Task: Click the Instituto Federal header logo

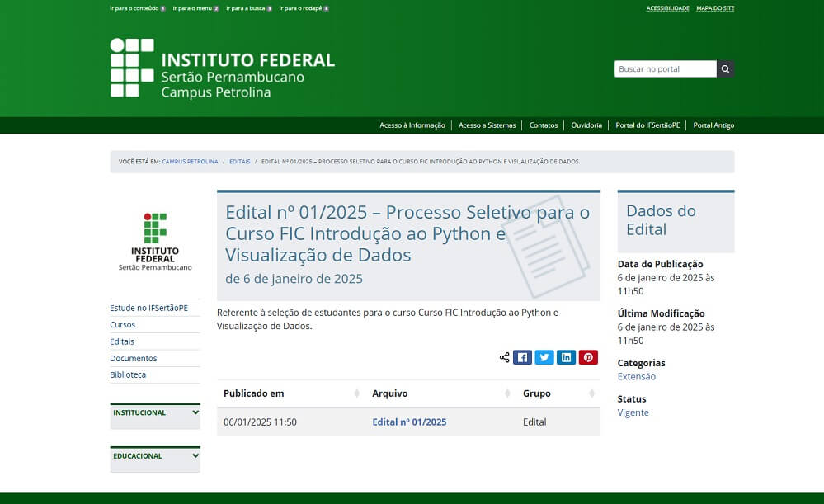Action: click(223, 68)
